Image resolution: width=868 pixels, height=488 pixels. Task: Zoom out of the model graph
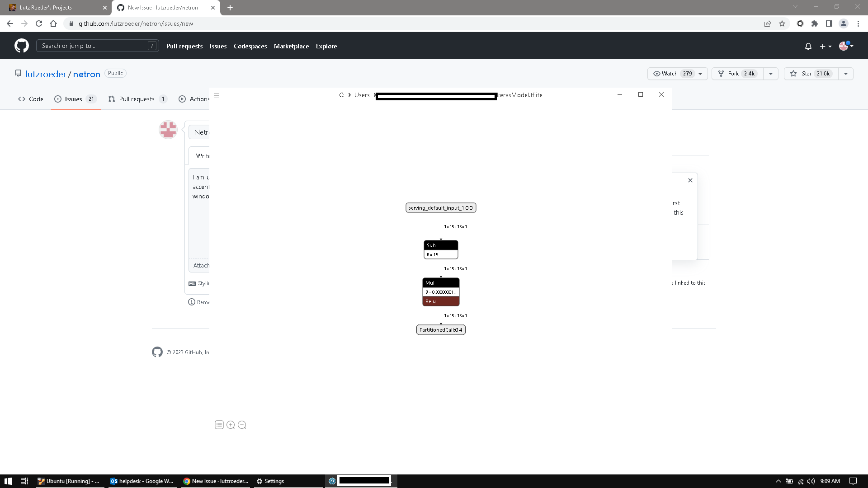[x=242, y=425]
